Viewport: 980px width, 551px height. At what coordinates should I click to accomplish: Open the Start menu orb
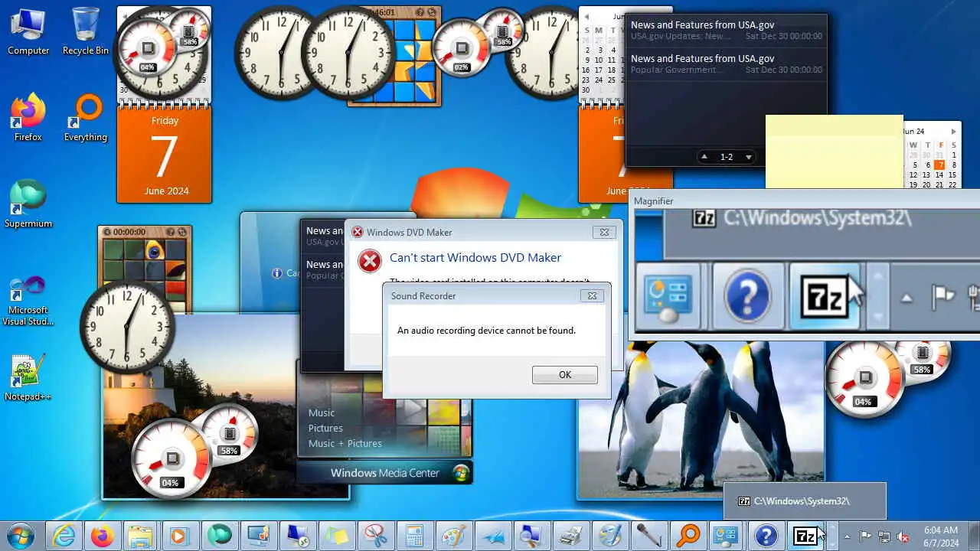click(x=21, y=536)
